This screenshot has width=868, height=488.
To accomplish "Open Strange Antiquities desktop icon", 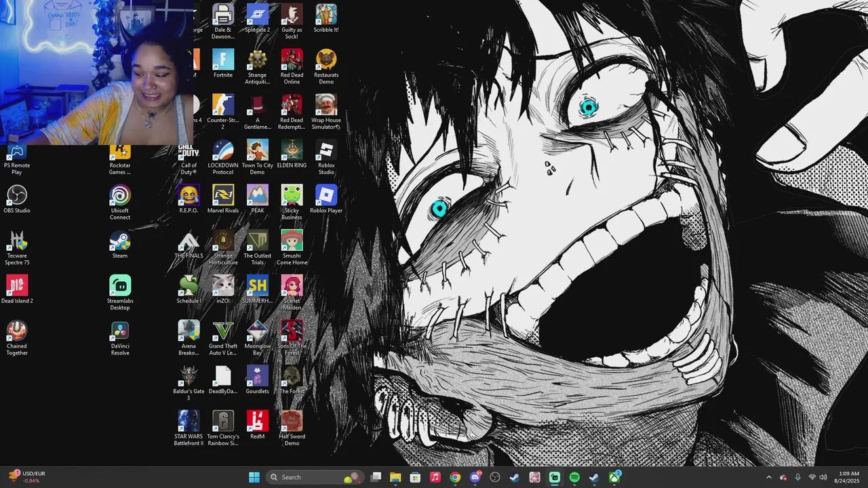I will 257,66.
